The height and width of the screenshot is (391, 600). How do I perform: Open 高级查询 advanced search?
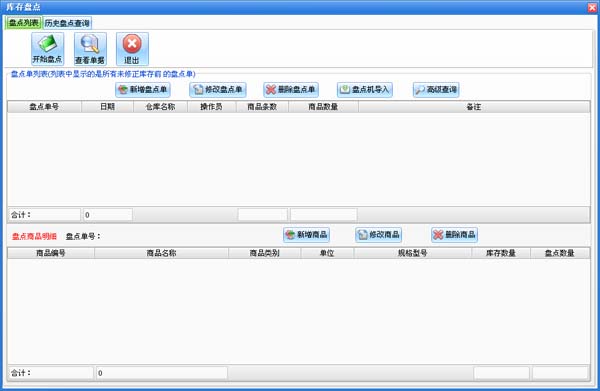click(x=436, y=90)
